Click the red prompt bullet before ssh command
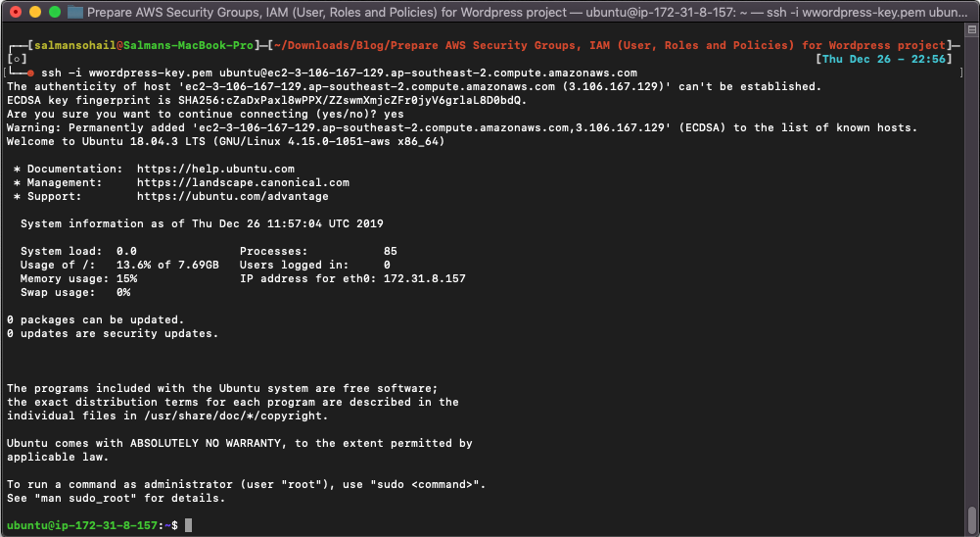The image size is (980, 537). [30, 73]
